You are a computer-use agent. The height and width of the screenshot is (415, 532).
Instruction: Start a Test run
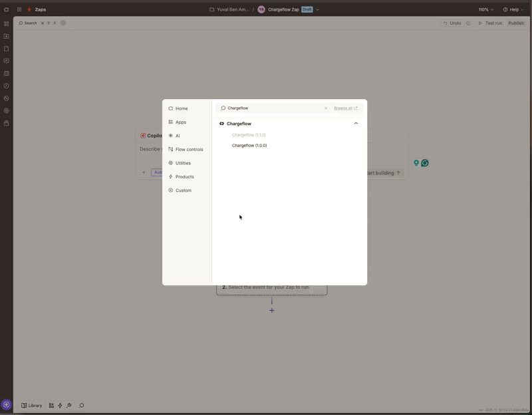490,23
